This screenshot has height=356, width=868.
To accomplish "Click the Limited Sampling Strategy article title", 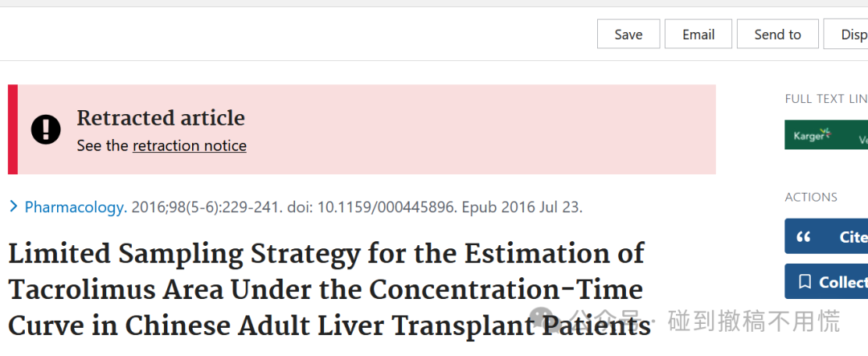I will [x=330, y=290].
